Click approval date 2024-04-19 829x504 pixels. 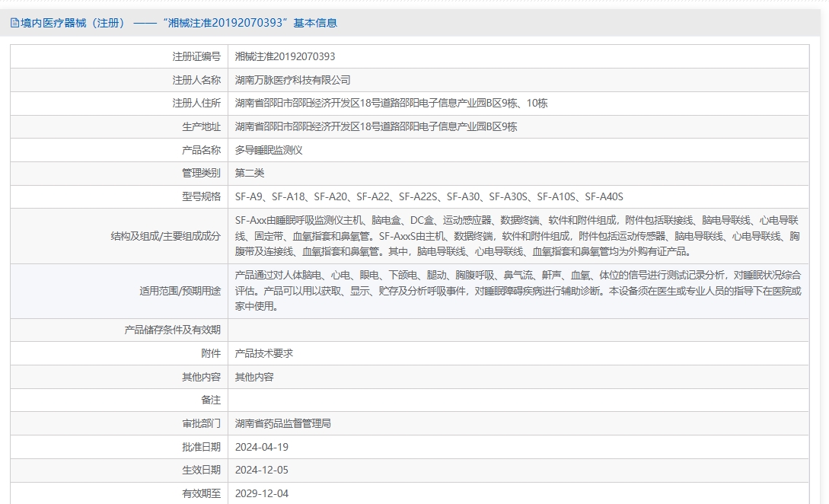tap(262, 447)
